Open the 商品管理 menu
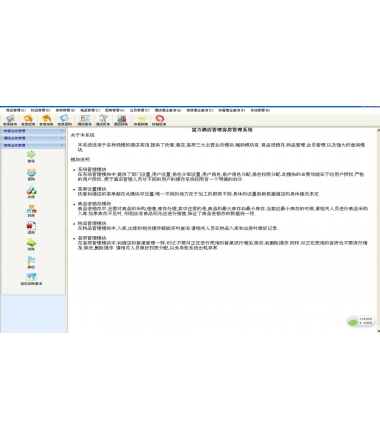The image size is (380, 441). click(x=15, y=110)
